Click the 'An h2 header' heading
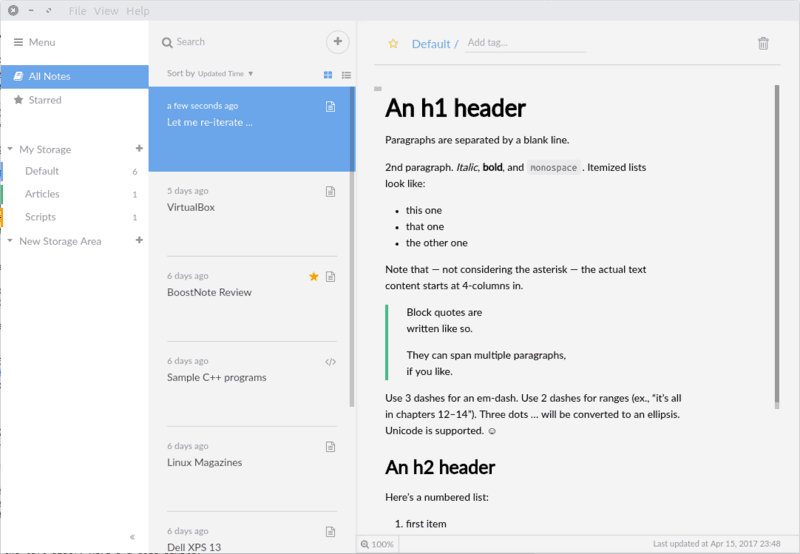Image resolution: width=800 pixels, height=554 pixels. pyautogui.click(x=440, y=467)
